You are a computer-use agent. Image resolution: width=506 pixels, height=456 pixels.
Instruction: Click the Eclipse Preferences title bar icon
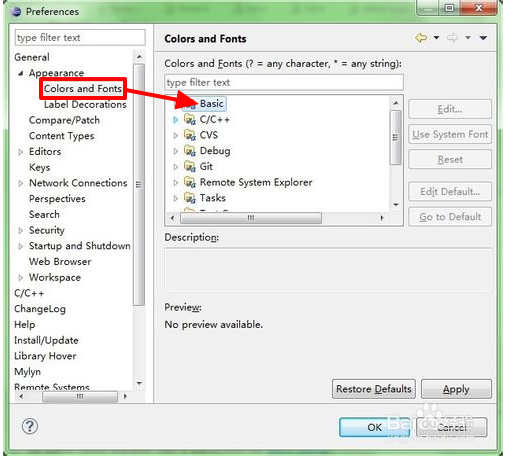point(16,12)
